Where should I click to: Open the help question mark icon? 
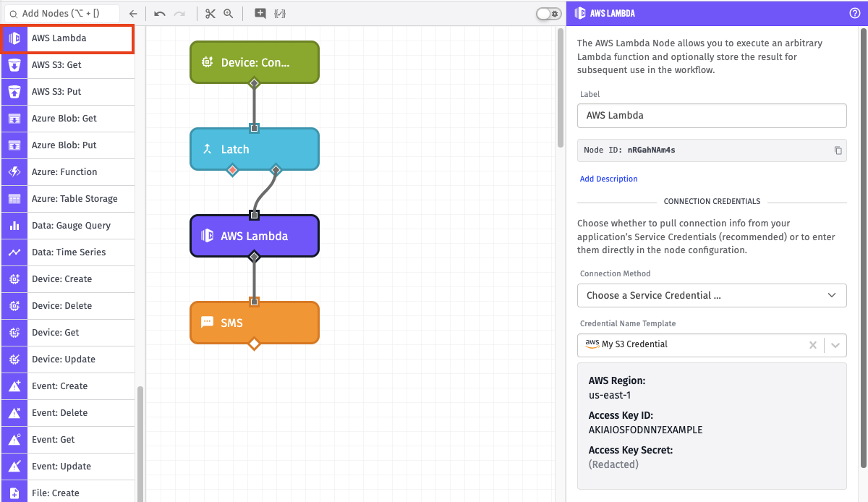[854, 13]
